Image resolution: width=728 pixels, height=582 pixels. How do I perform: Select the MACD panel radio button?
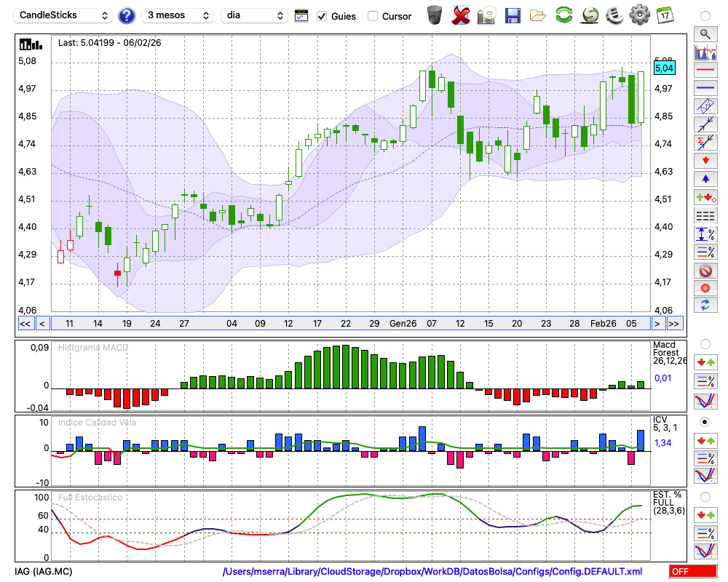tap(705, 344)
